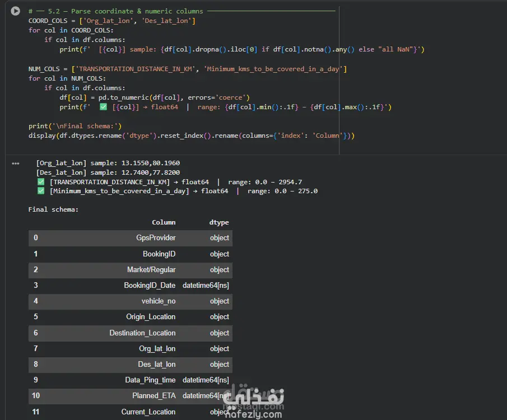Image resolution: width=507 pixels, height=420 pixels.
Task: Click datetime64[ns] for Data_Ping_time
Action: [206, 380]
